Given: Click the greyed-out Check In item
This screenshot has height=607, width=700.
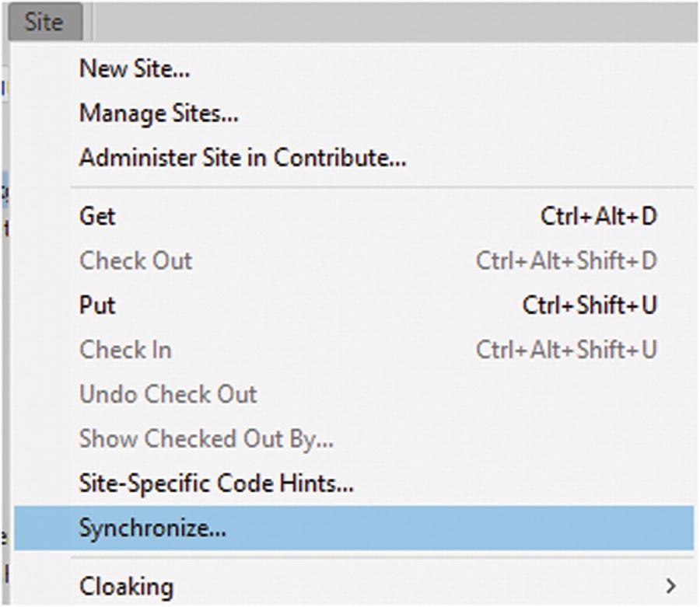Looking at the screenshot, I should coord(125,350).
